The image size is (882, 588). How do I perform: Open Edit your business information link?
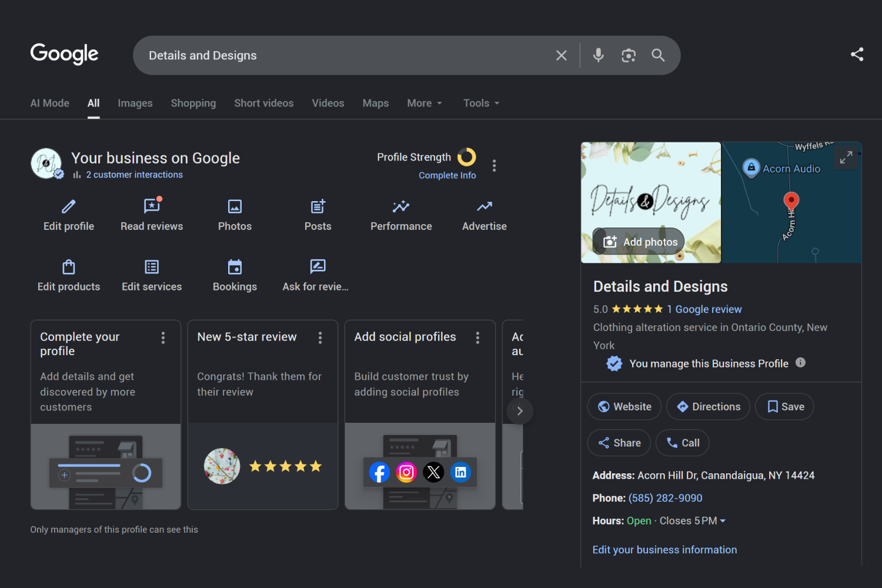click(664, 550)
